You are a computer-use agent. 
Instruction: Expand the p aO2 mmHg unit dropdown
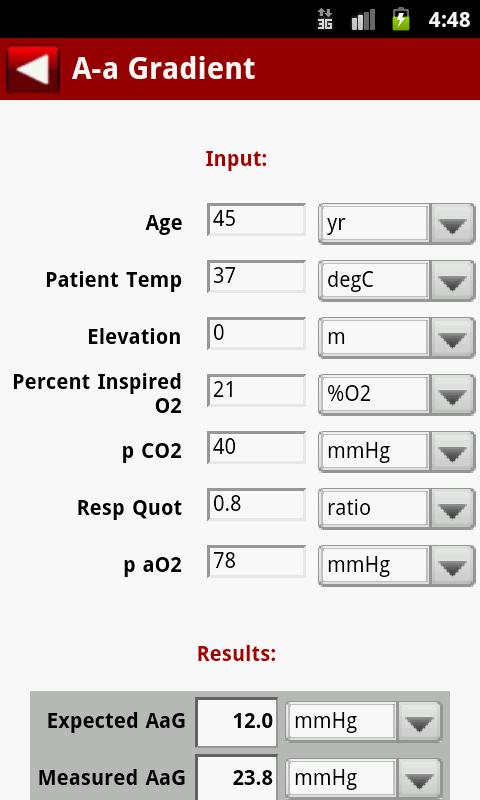(396, 567)
